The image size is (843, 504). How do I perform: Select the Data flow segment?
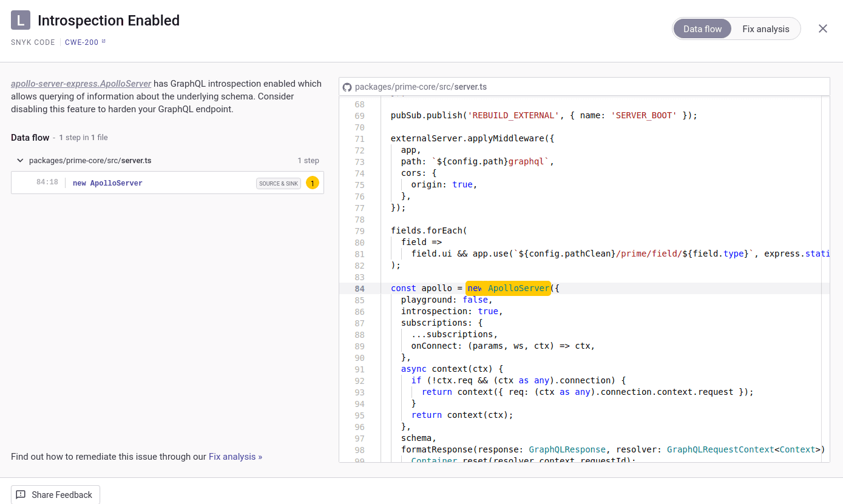tap(702, 29)
